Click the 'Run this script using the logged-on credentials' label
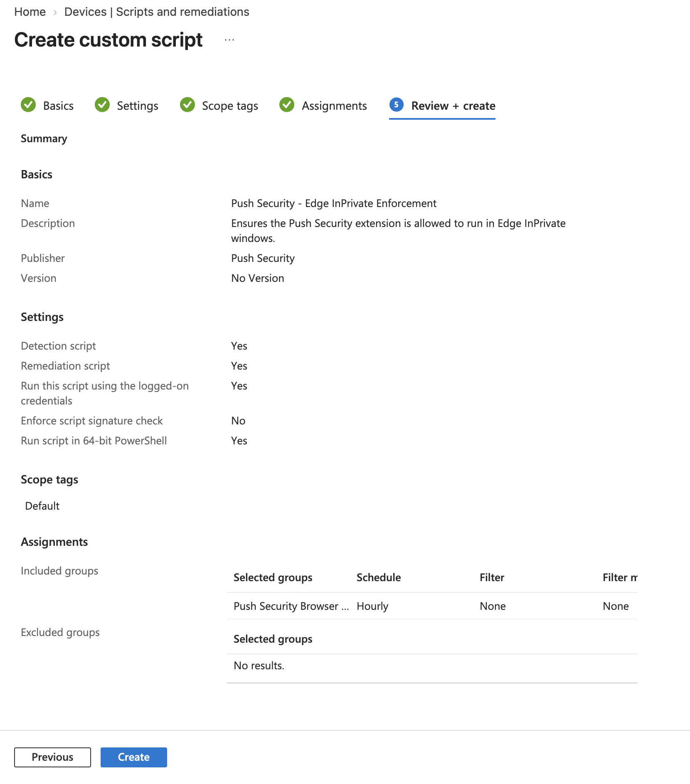690x784 pixels. coord(105,393)
